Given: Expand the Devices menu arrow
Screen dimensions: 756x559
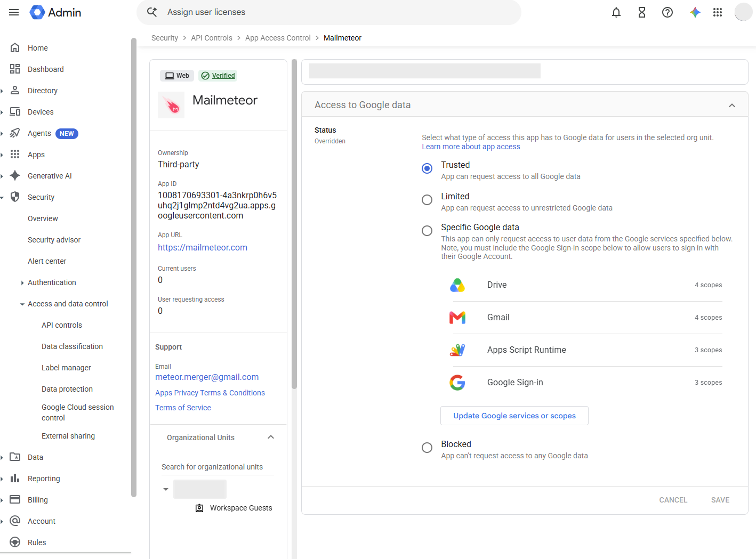Looking at the screenshot, I should (x=2, y=112).
